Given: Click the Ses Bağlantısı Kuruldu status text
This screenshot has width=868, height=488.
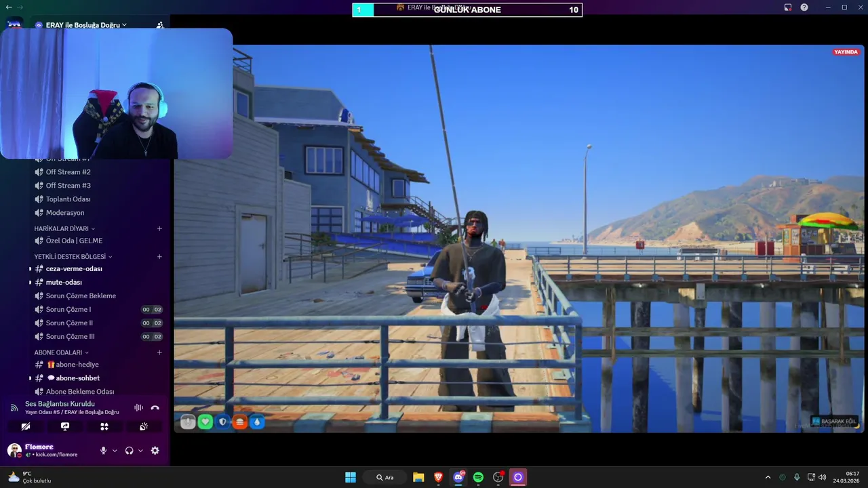Looking at the screenshot, I should [x=60, y=404].
